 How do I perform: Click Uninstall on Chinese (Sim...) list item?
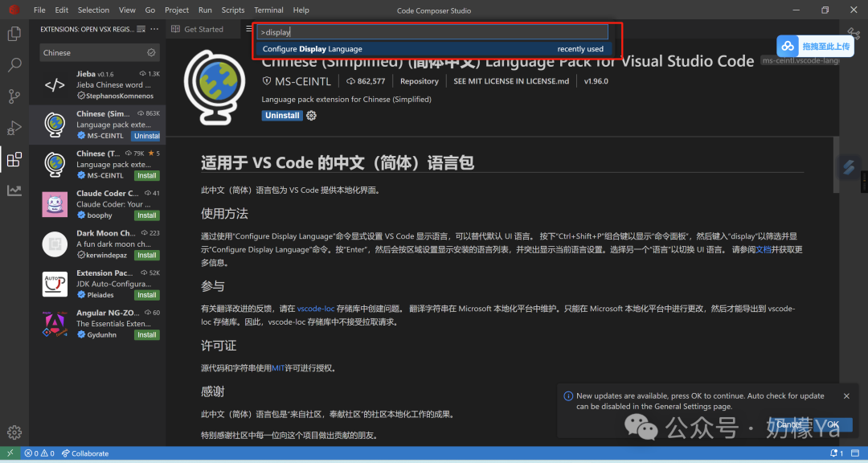point(147,136)
